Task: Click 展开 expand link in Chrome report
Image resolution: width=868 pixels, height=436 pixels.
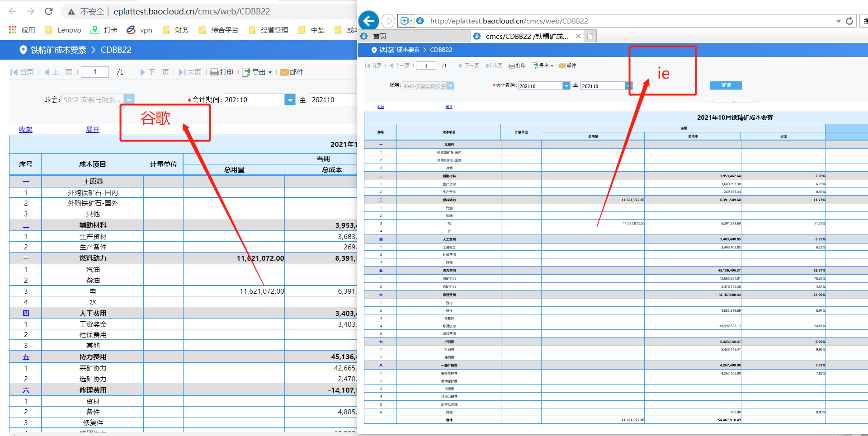Action: 93,130
